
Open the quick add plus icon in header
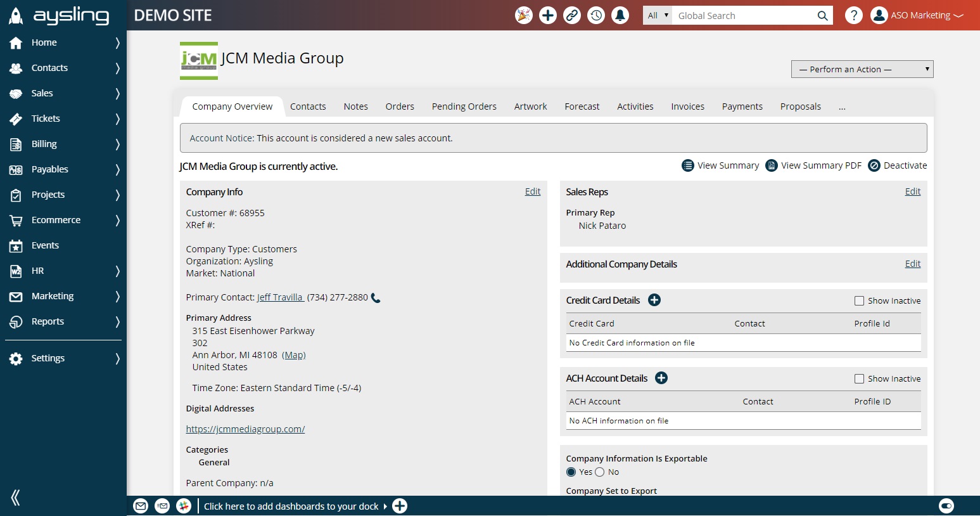point(548,15)
